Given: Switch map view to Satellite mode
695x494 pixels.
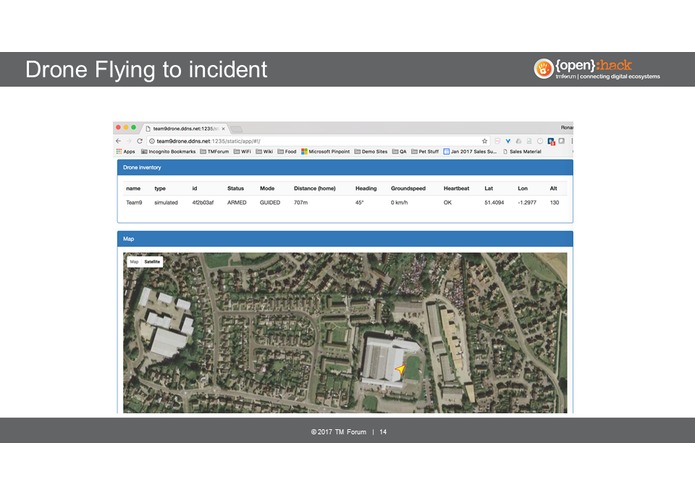Looking at the screenshot, I should tap(152, 262).
